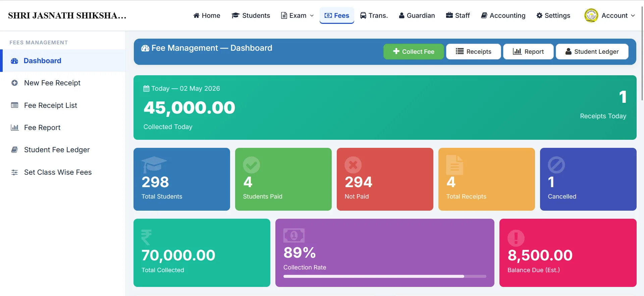
Task: Click the plus-circle icon beside New Fee Receipt
Action: coord(14,83)
